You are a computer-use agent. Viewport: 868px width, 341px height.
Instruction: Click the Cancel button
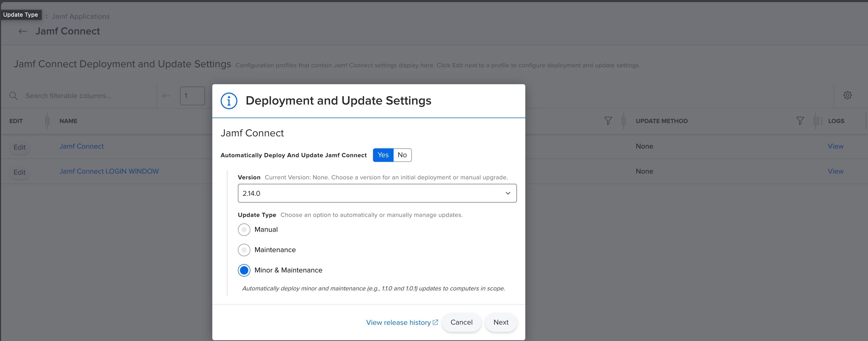461,322
